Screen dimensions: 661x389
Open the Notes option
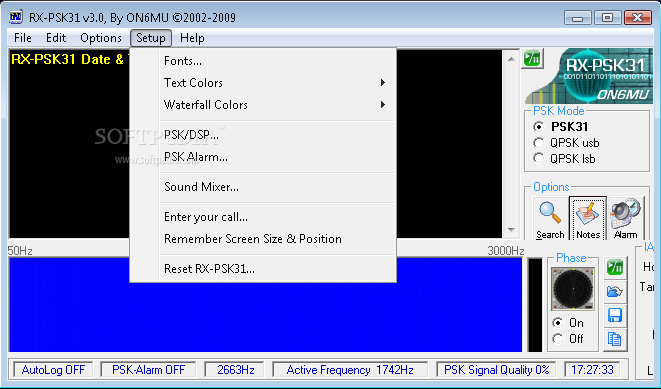coord(588,219)
